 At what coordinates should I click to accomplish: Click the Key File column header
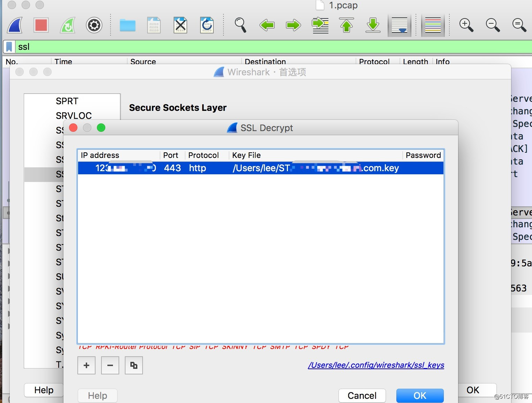[316, 155]
